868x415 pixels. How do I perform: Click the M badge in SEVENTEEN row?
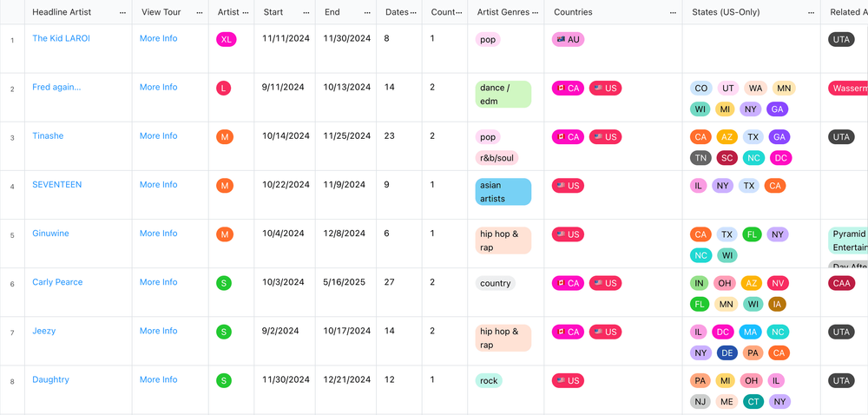[224, 186]
